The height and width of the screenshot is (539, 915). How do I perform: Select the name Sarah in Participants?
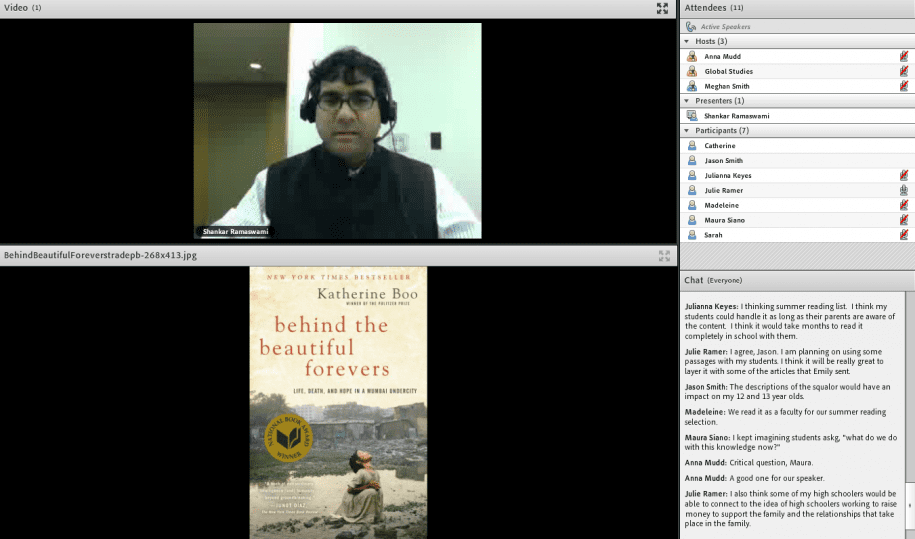[x=713, y=235]
